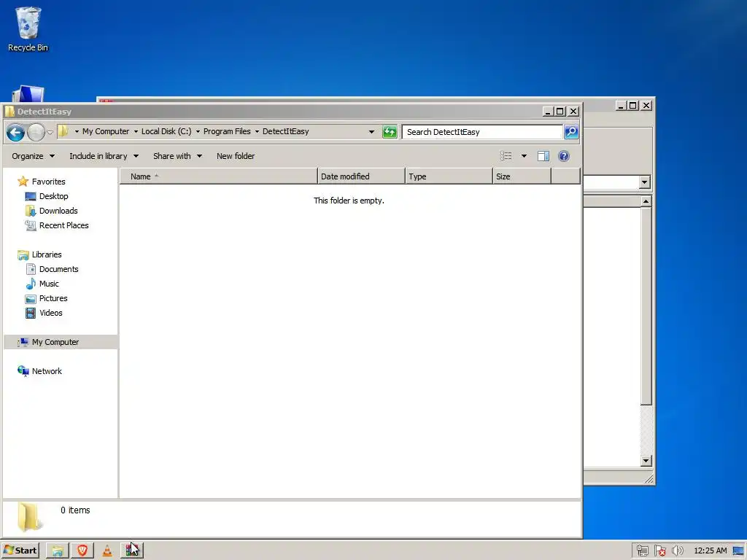Image resolution: width=747 pixels, height=560 pixels.
Task: Open combo box dropdown in background window
Action: [x=645, y=182]
